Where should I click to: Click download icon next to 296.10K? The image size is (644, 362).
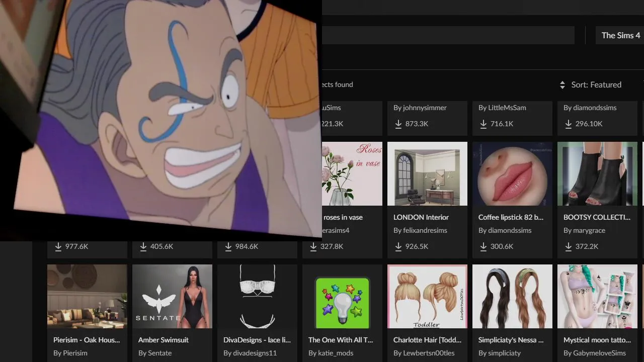tap(569, 124)
